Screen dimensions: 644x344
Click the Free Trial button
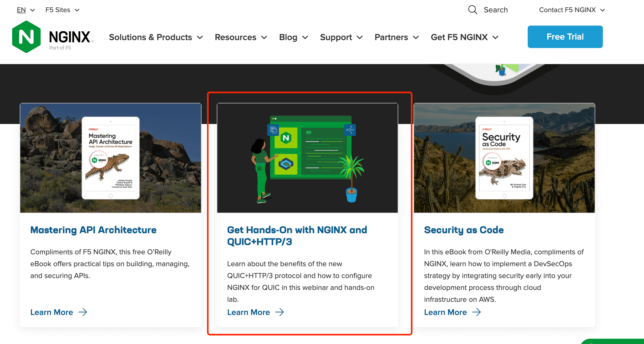coord(565,37)
